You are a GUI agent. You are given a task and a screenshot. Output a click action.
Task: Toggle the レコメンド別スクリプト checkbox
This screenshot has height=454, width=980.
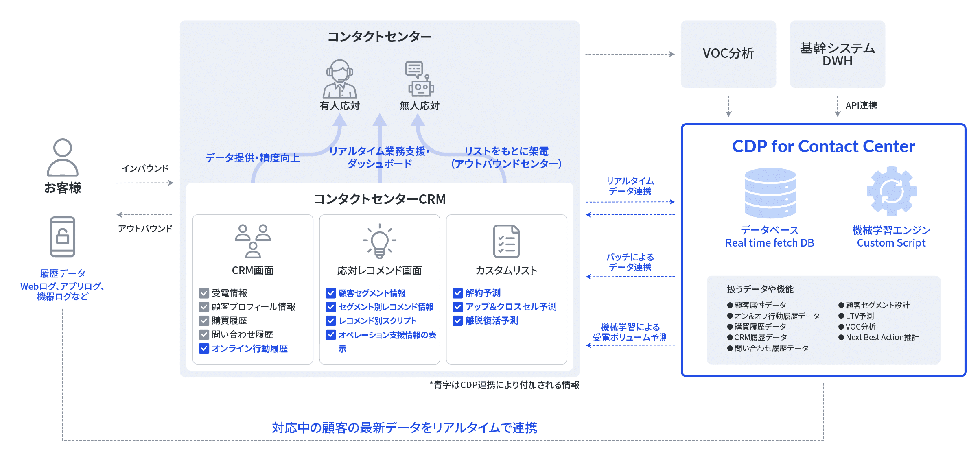[x=331, y=321]
